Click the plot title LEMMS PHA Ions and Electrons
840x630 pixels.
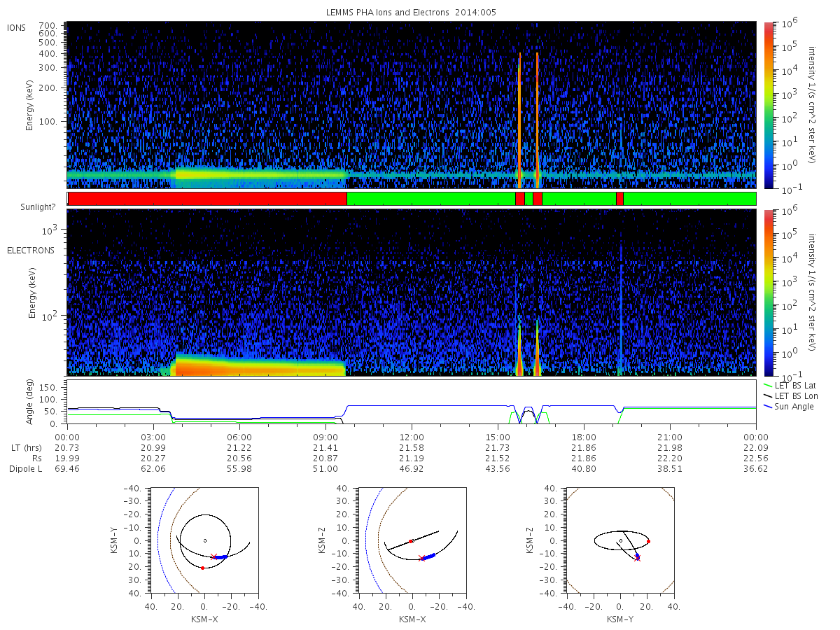(412, 12)
